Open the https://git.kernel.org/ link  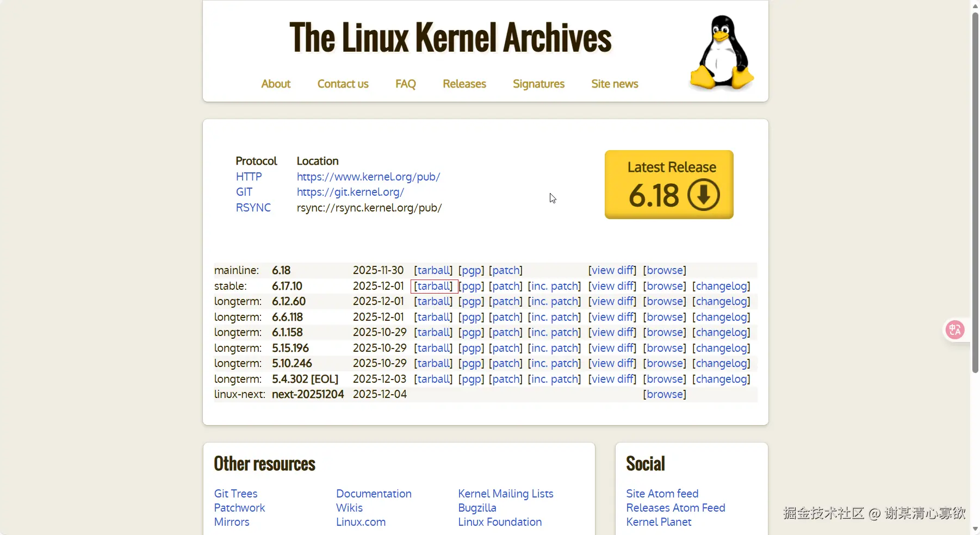click(x=350, y=192)
